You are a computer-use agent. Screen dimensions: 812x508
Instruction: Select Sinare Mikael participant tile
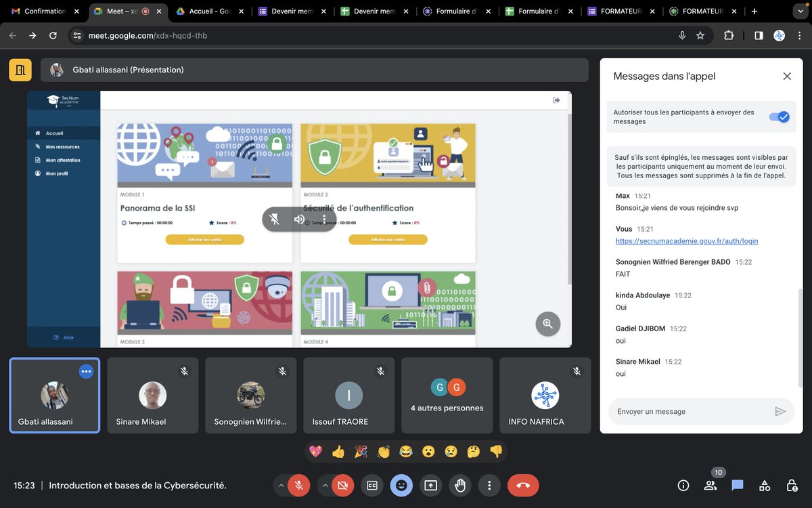(153, 396)
